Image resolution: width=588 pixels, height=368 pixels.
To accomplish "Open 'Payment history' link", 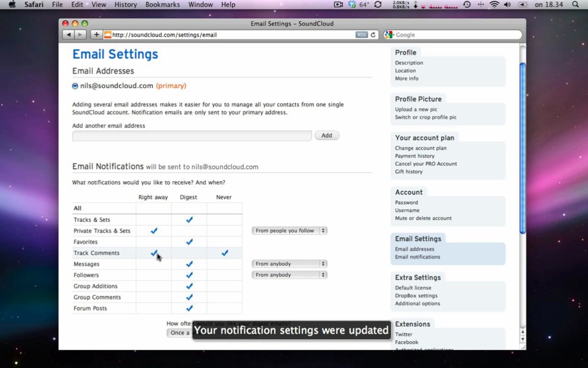I will click(415, 156).
